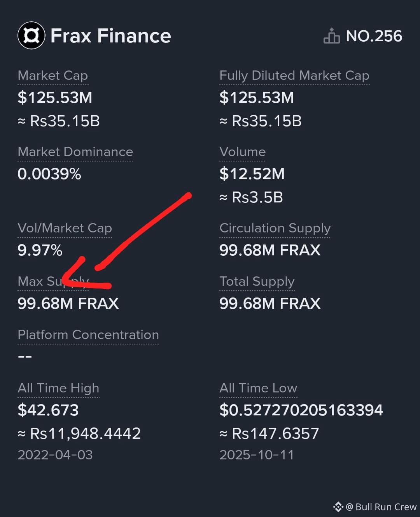The image size is (420, 517).
Task: Open Fully Diluted Market Cap info
Action: [294, 75]
